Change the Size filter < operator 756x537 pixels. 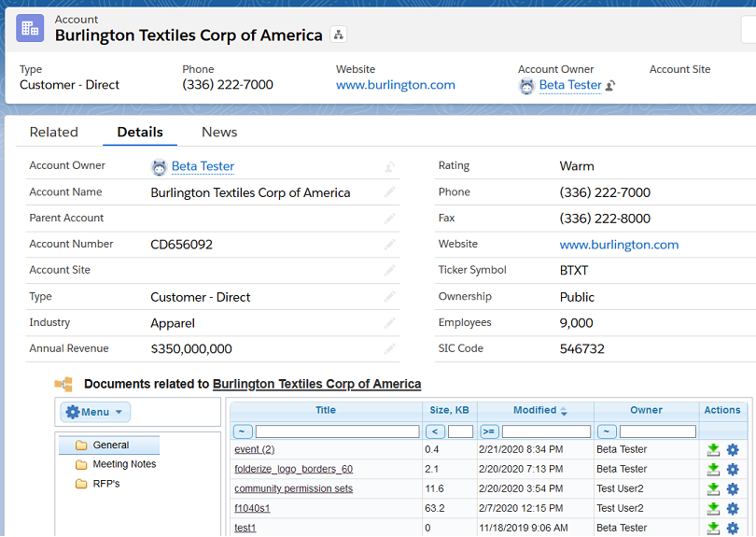(x=435, y=431)
